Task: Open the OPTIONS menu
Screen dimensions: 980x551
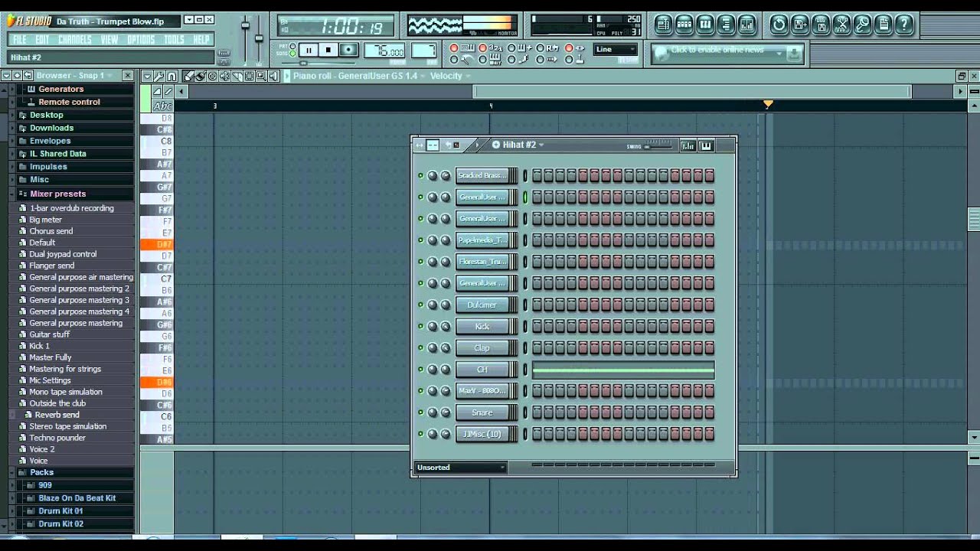Action: pos(141,40)
